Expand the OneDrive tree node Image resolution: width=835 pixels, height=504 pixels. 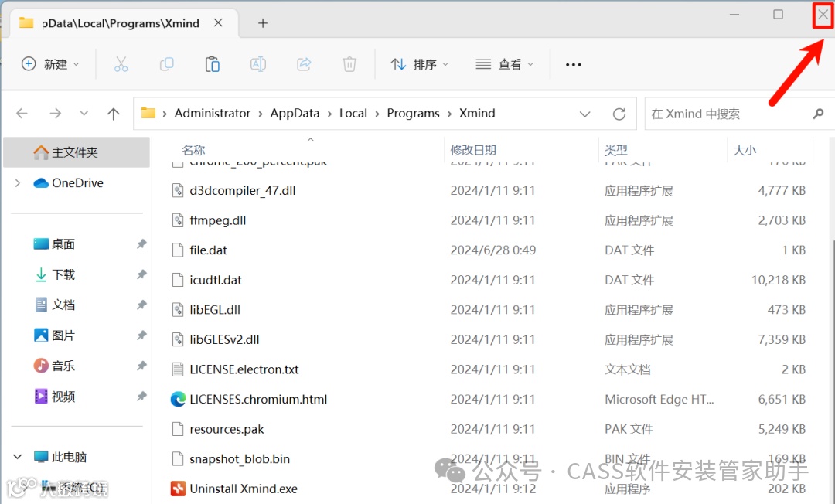(x=18, y=183)
